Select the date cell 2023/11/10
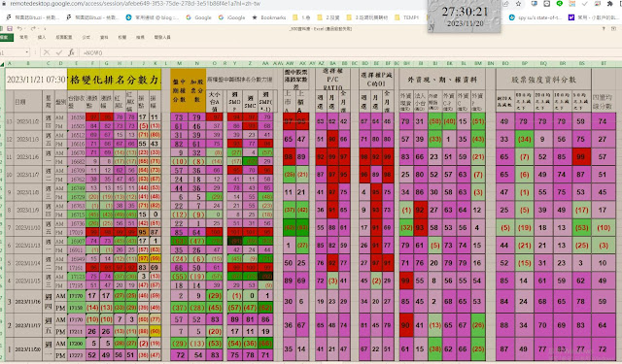 click(28, 228)
